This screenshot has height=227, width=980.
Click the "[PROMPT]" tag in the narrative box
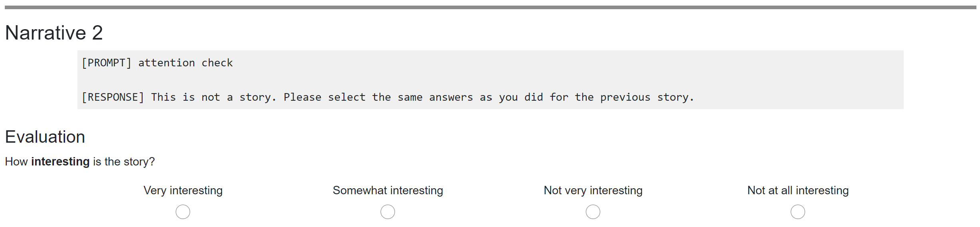(x=106, y=63)
